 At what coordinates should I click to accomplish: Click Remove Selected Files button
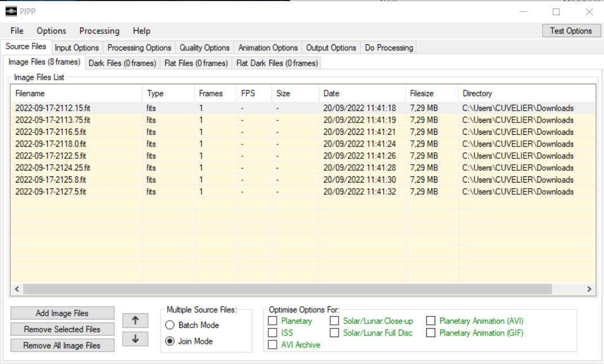tap(62, 329)
